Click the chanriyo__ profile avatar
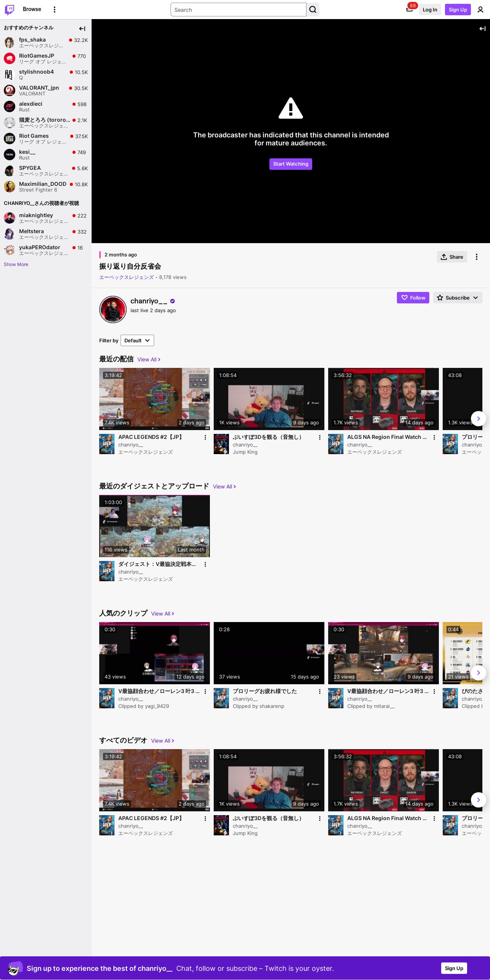 click(113, 309)
